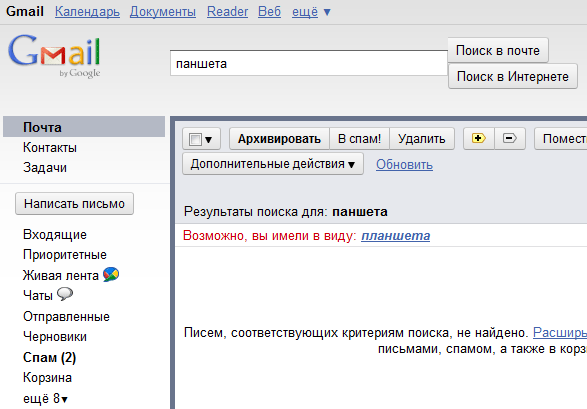
Task: Click the В спам! button
Action: click(359, 138)
